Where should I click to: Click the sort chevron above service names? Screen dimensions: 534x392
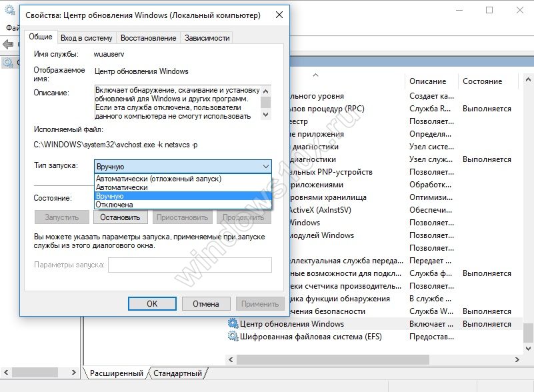(x=316, y=75)
